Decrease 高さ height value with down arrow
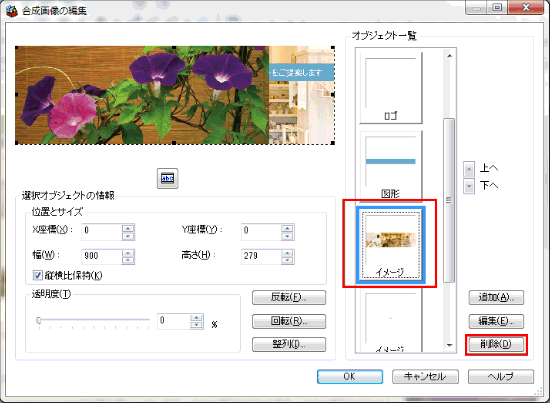Image resolution: width=550 pixels, height=403 pixels. coord(287,260)
